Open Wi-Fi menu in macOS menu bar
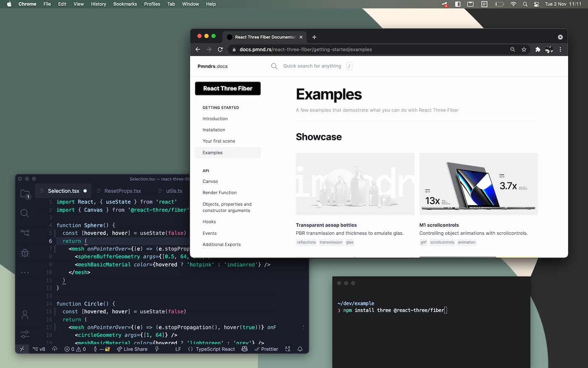Image resolution: width=588 pixels, height=368 pixels. 513,4
